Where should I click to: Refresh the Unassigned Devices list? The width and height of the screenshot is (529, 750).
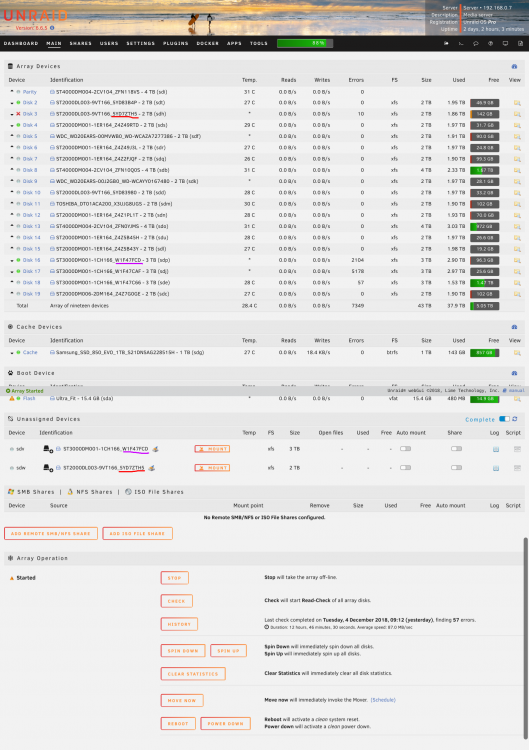[x=515, y=419]
